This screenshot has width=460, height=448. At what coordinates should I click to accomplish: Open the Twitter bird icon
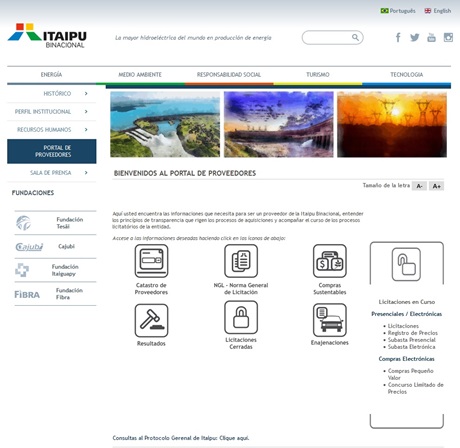(x=415, y=37)
